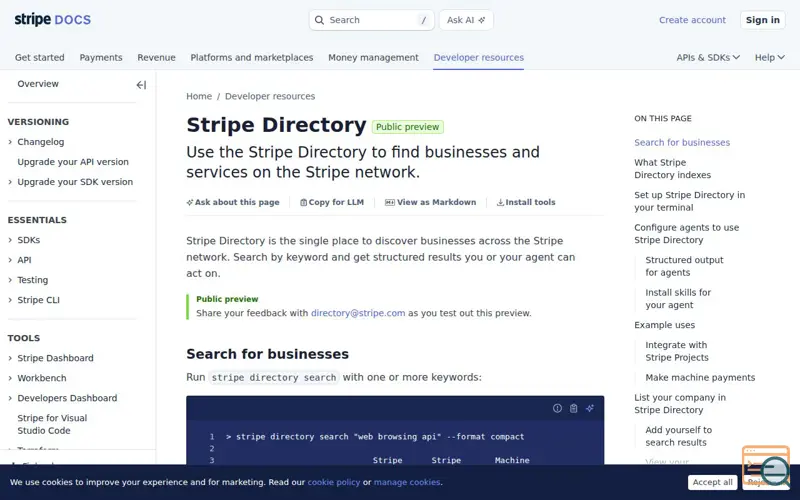Focus the Search docs field
800x500 pixels.
(371, 20)
